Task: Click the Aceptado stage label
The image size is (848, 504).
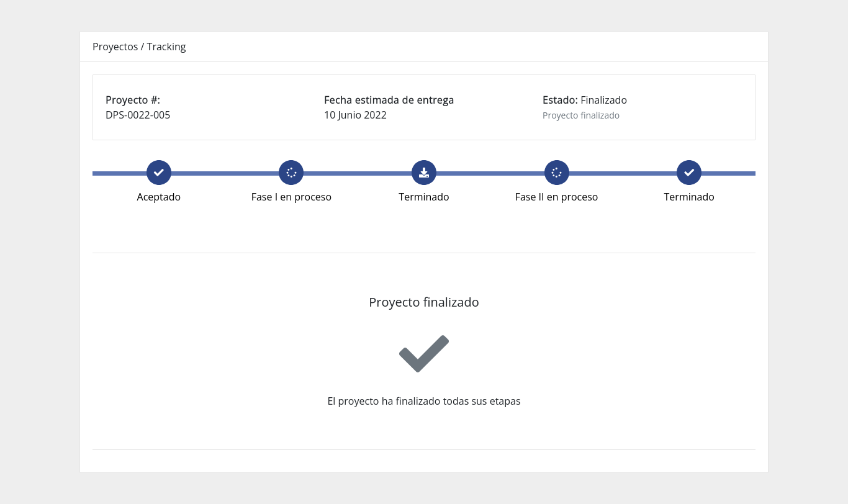Action: tap(159, 197)
